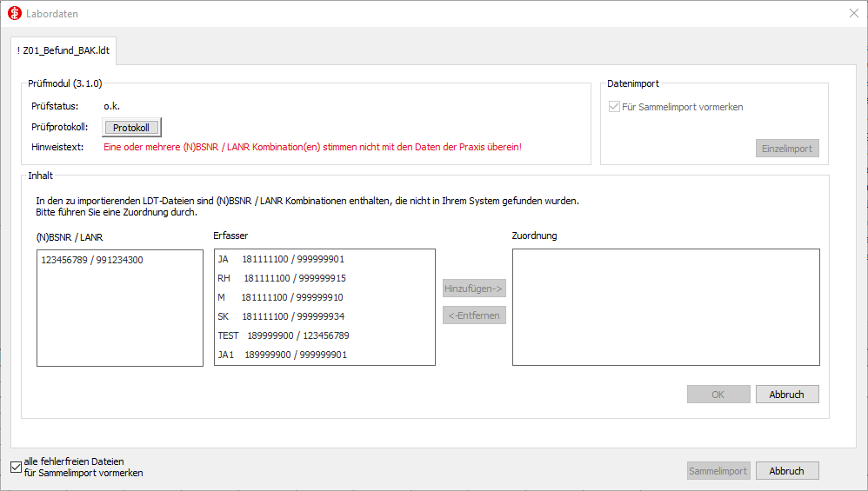Select Erfasser row JA1 189999900 / 999999901

coord(324,355)
